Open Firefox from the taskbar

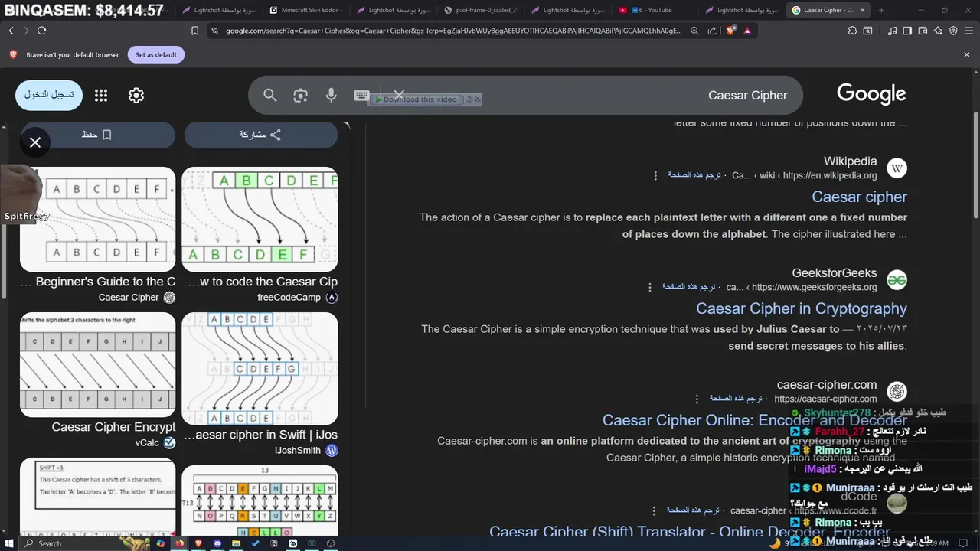tap(180, 543)
